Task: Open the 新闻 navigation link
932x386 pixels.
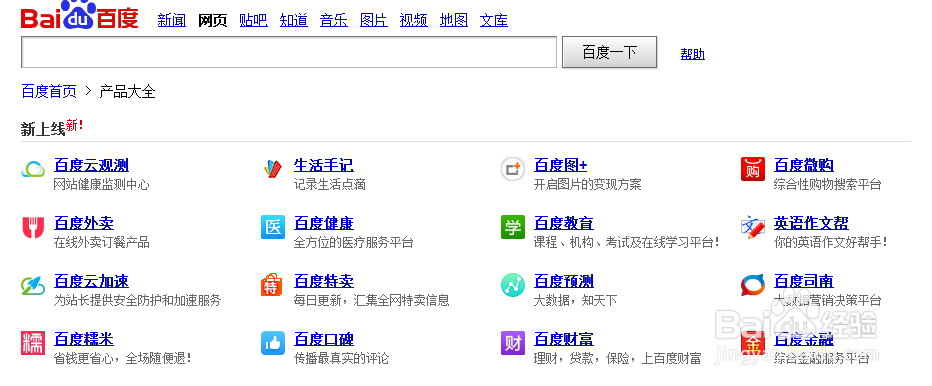Action: point(172,20)
